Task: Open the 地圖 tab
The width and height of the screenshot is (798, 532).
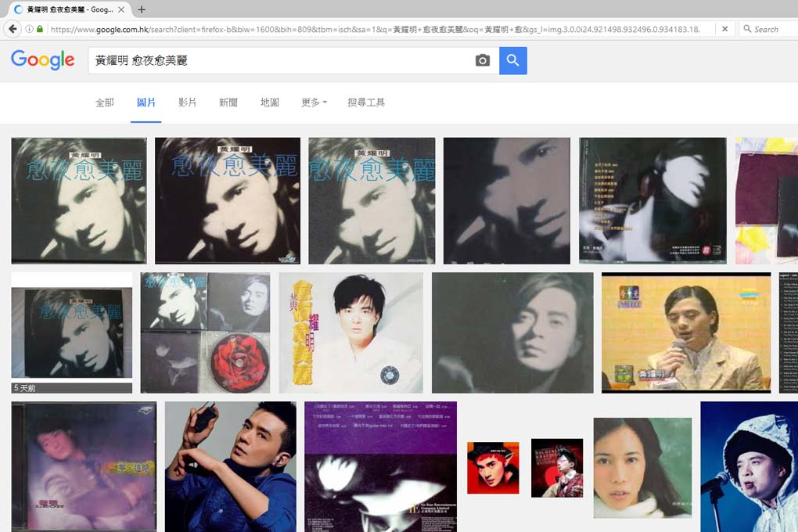Action: (x=270, y=102)
